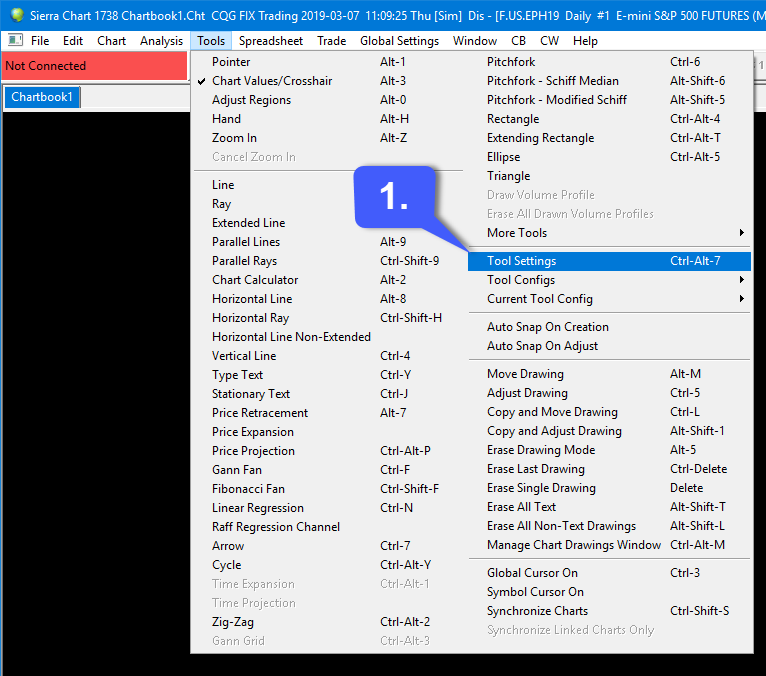Select Linear Regression tool
The image size is (766, 676).
[x=326, y=508]
